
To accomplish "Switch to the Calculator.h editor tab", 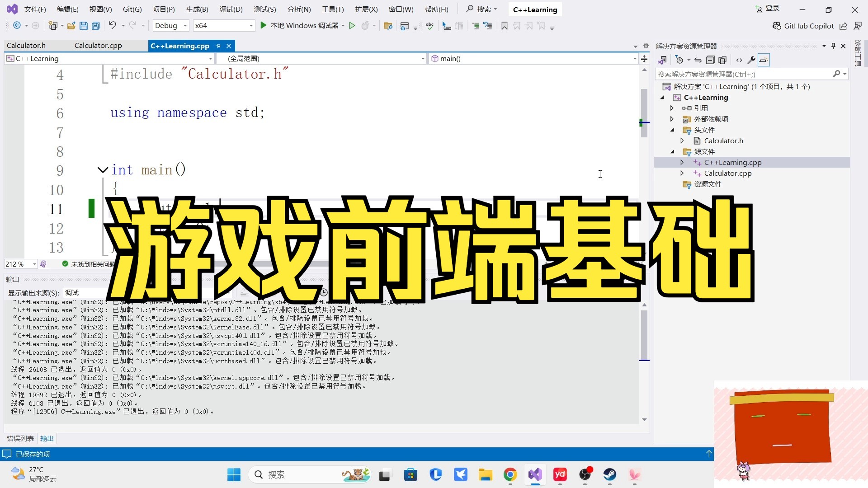I will click(x=26, y=46).
